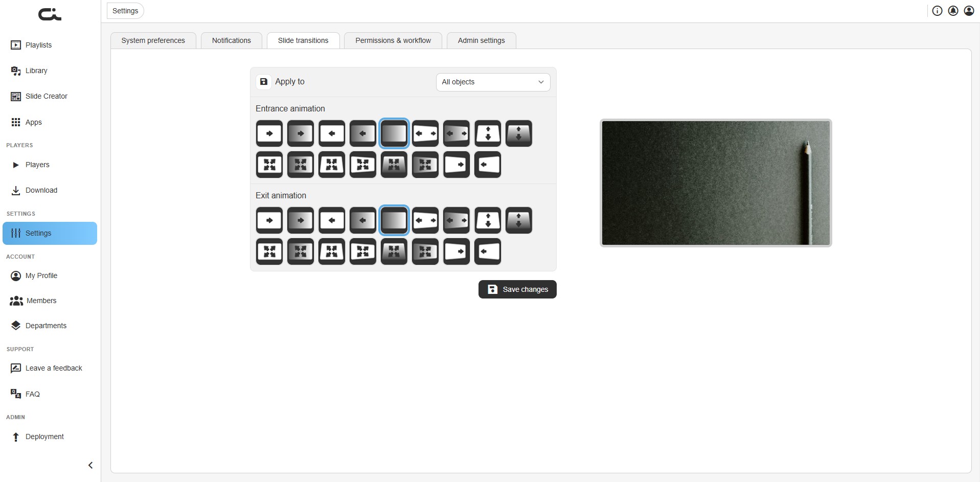
Task: Open Apps in sidebar
Action: point(50,122)
